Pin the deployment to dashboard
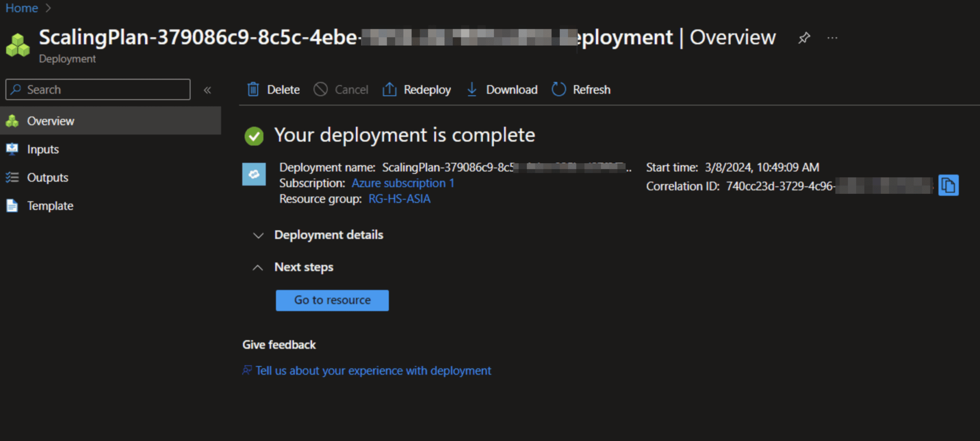Viewport: 980px width, 441px height. [804, 38]
